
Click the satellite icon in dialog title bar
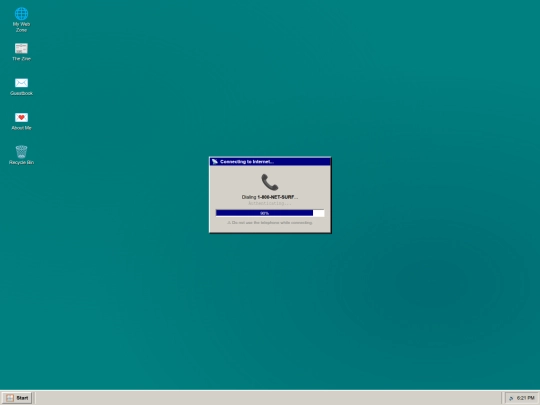click(x=215, y=162)
